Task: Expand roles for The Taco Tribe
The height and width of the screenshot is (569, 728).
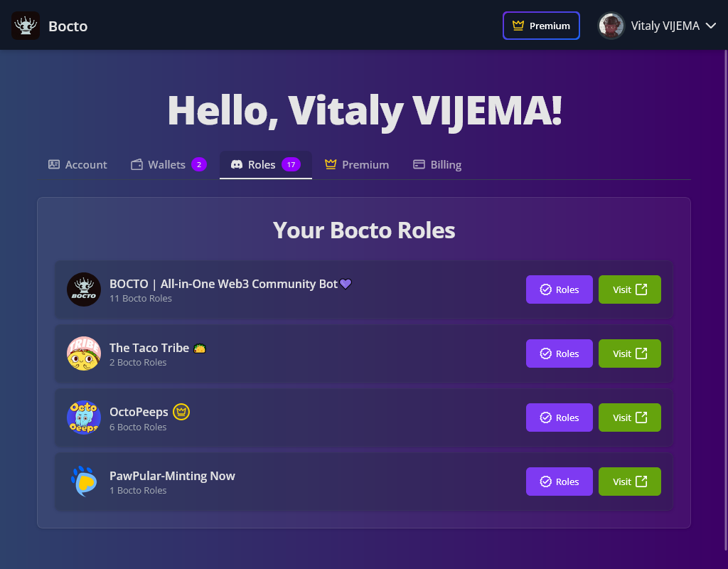Action: (559, 353)
